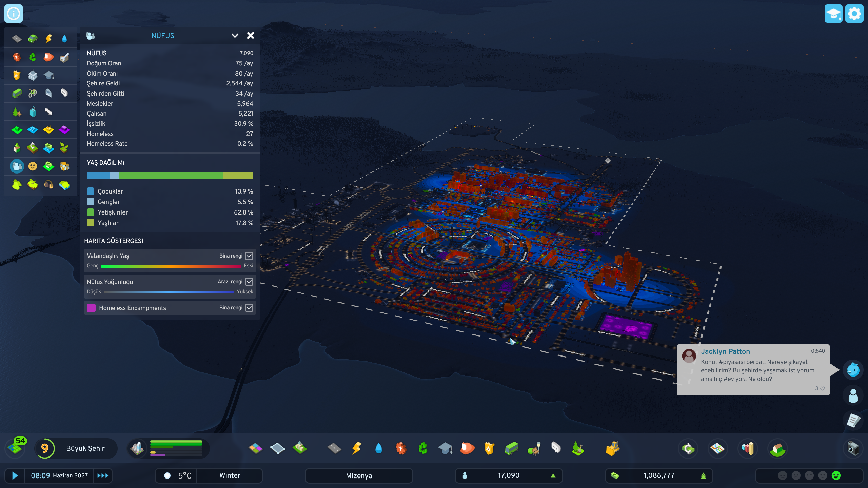Click the play button to resume simulation
Image resolution: width=868 pixels, height=488 pixels.
pyautogui.click(x=15, y=476)
